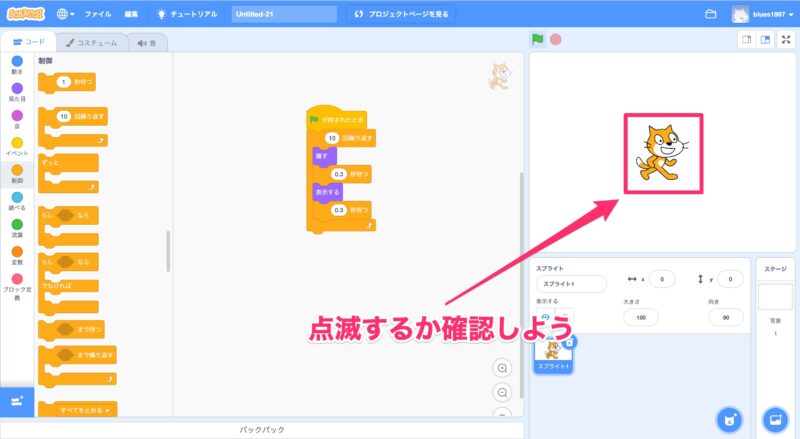Image resolution: width=800 pixels, height=439 pixels.
Task: Open the language globe dropdown
Action: [x=66, y=14]
